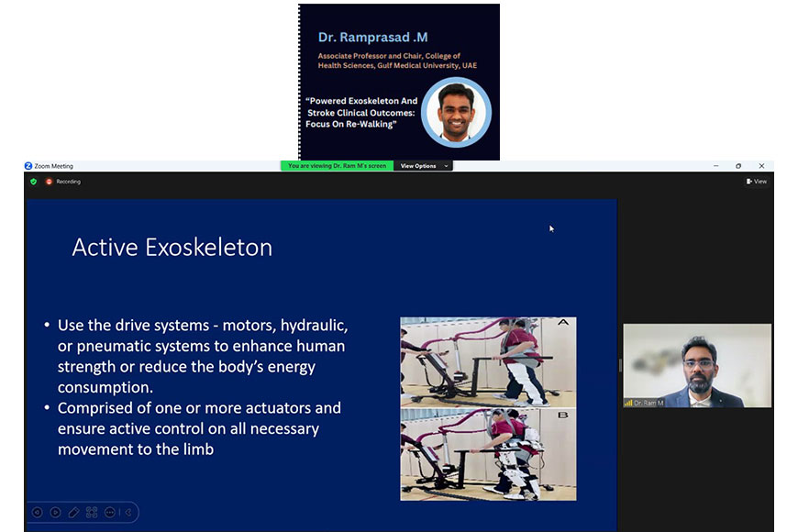Minimize the Zoom Meeting window
The height and width of the screenshot is (532, 798).
click(x=716, y=166)
